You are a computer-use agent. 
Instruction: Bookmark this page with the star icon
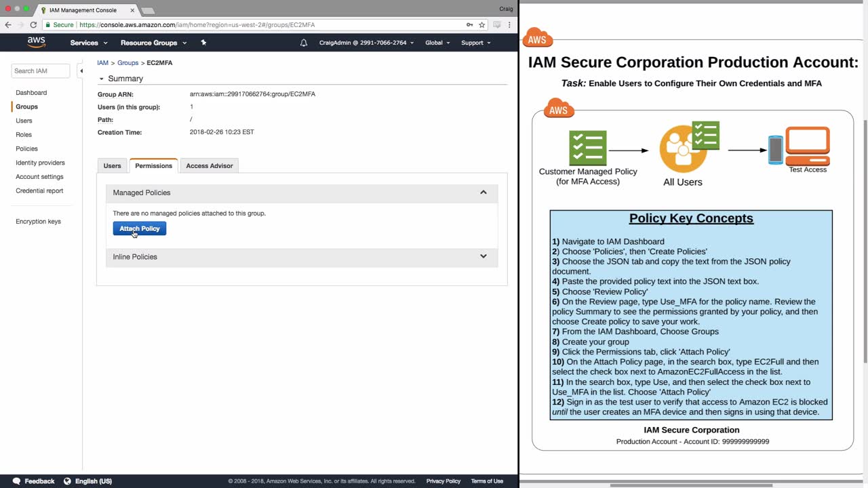click(482, 25)
